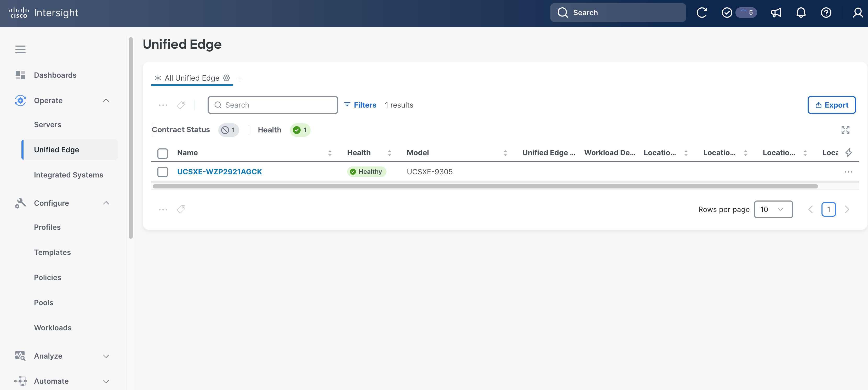Open the requests checkmark status icon
The width and height of the screenshot is (868, 390).
pos(727,13)
